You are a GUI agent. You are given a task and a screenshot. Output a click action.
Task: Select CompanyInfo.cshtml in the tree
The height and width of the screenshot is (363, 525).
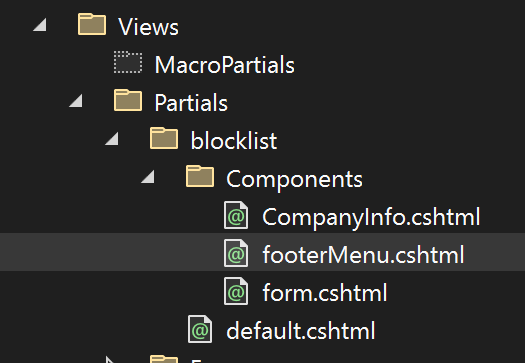[371, 217]
